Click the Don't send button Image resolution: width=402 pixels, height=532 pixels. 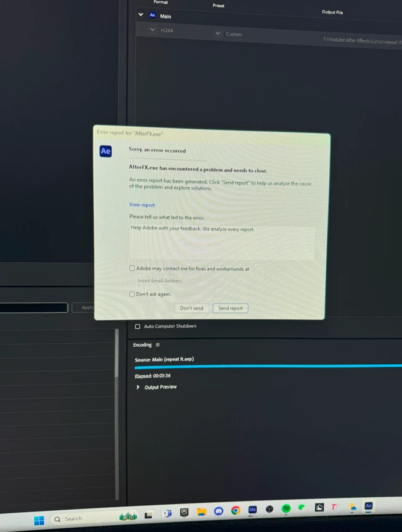click(x=191, y=308)
